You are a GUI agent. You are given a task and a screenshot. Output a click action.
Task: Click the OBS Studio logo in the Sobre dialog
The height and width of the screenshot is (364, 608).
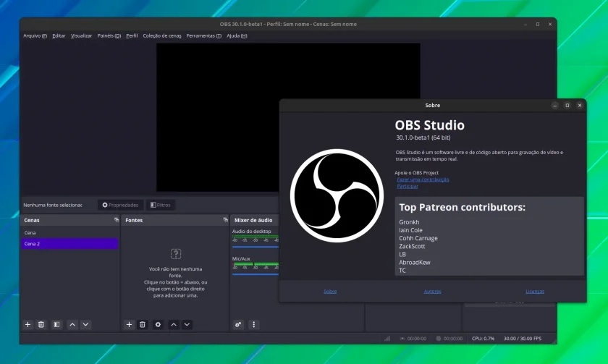(337, 196)
